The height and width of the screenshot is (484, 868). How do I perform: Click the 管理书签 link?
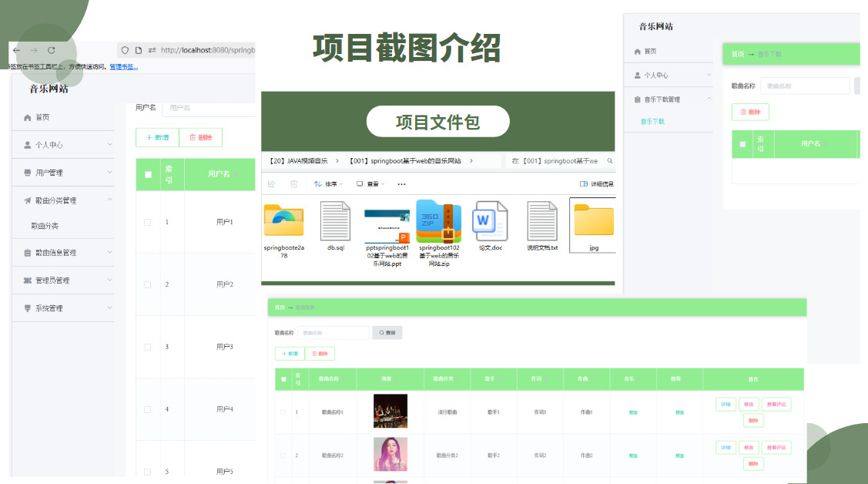click(123, 67)
